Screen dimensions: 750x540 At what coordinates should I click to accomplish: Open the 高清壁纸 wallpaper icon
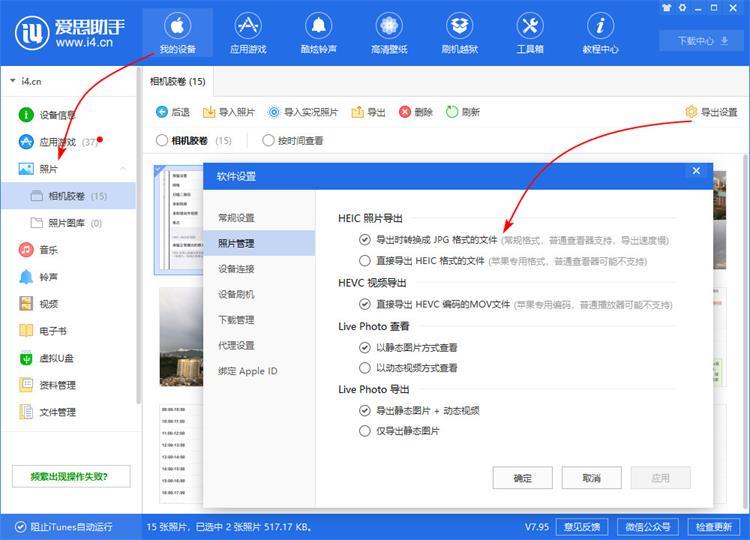(x=389, y=26)
